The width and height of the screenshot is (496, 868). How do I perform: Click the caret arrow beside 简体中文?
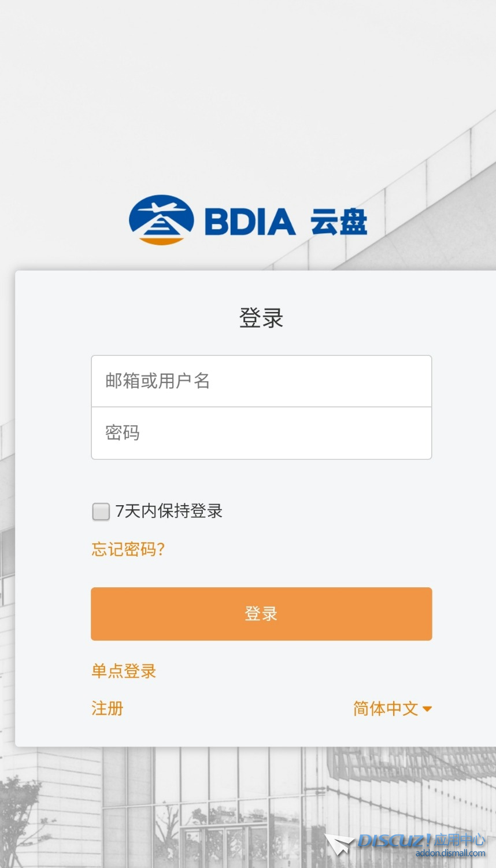point(427,709)
